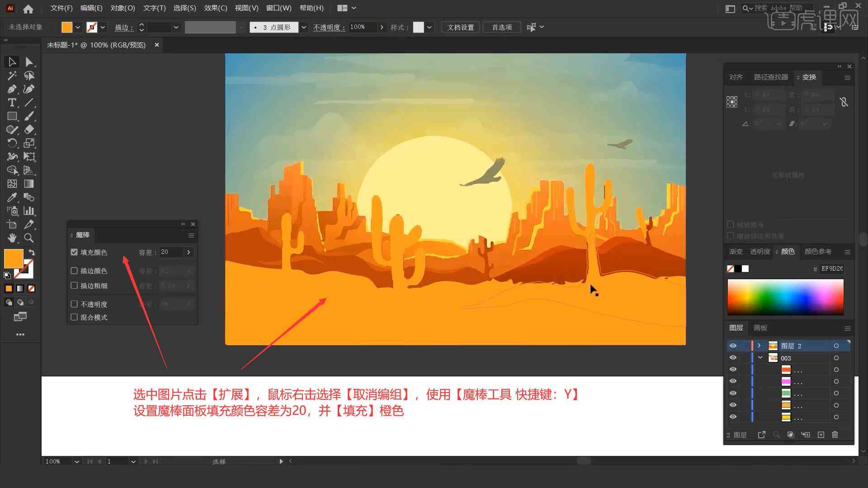The height and width of the screenshot is (488, 868).
Task: Select the Zoom tool
Action: click(28, 237)
